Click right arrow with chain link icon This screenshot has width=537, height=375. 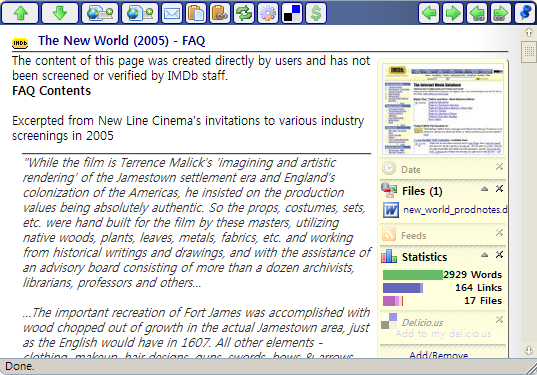click(501, 13)
